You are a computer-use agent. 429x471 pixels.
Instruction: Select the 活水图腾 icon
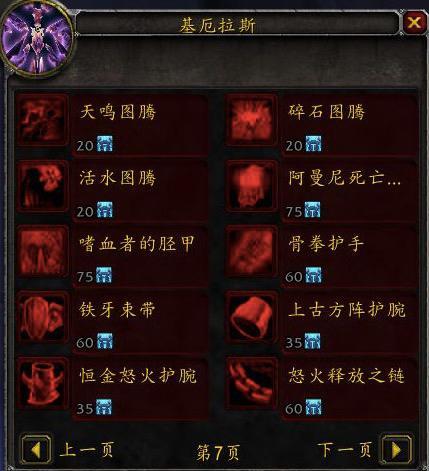42,186
